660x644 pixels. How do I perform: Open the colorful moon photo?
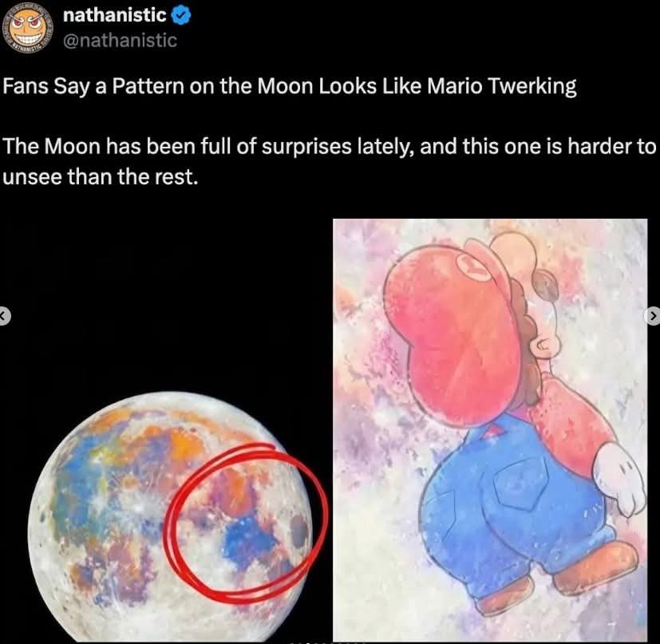tap(172, 517)
